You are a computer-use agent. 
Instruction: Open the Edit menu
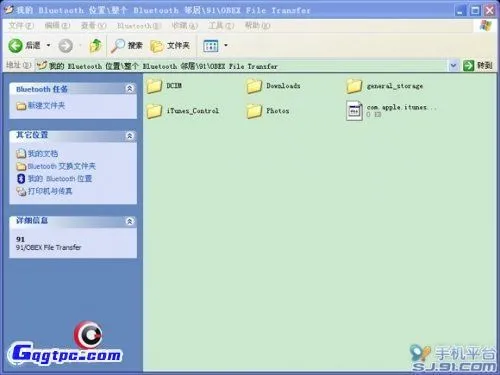click(x=57, y=26)
